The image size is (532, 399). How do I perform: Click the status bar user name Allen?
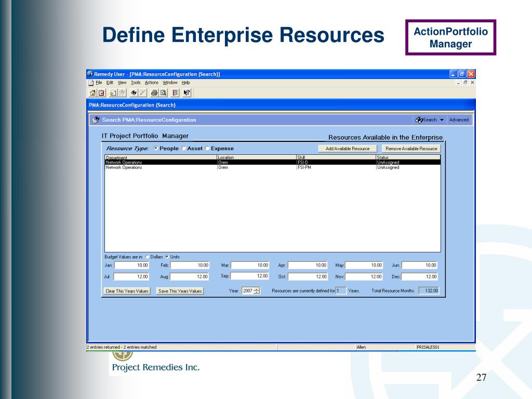(x=361, y=347)
